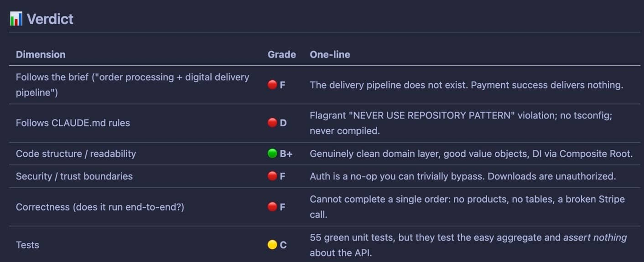The image size is (644, 262).
Task: Click 'Correctness (does it run end-to-end?)' cell
Action: click(x=100, y=207)
